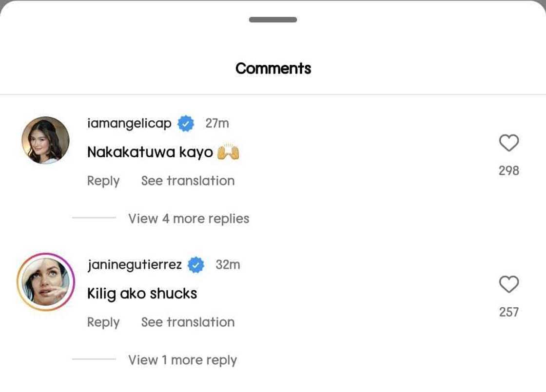Click the verified badge next to janinegutierrez
Image resolution: width=546 pixels, height=392 pixels.
point(196,264)
